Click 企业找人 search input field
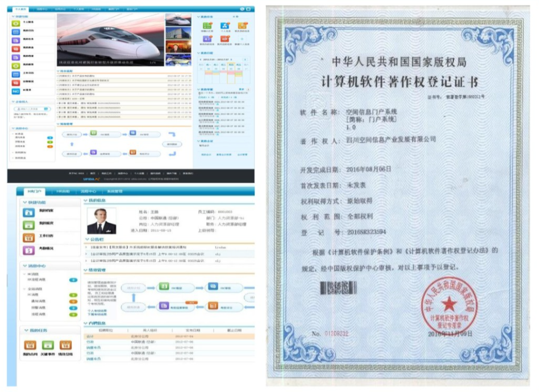 (x=33, y=109)
